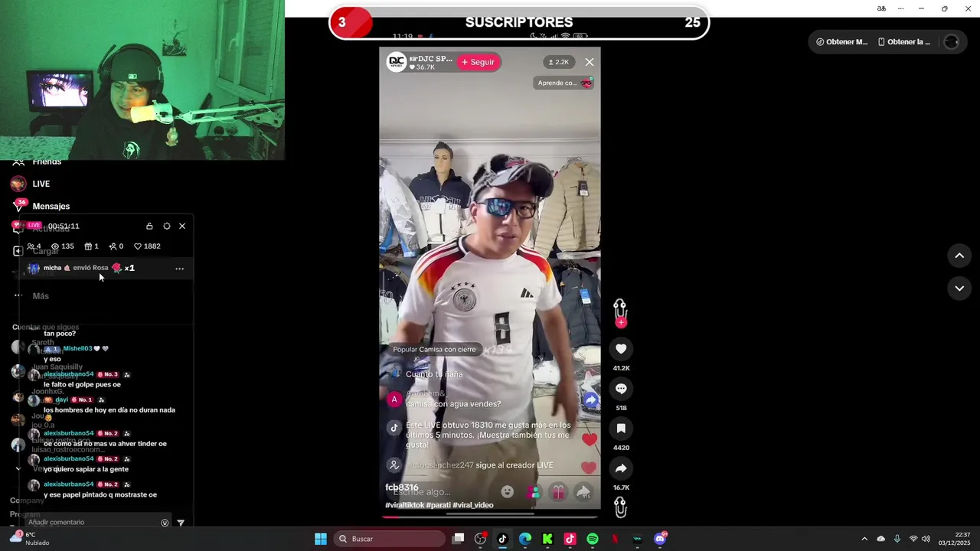Open emoji picker beside Añadir comentario
The width and height of the screenshot is (980, 551).
click(x=165, y=523)
